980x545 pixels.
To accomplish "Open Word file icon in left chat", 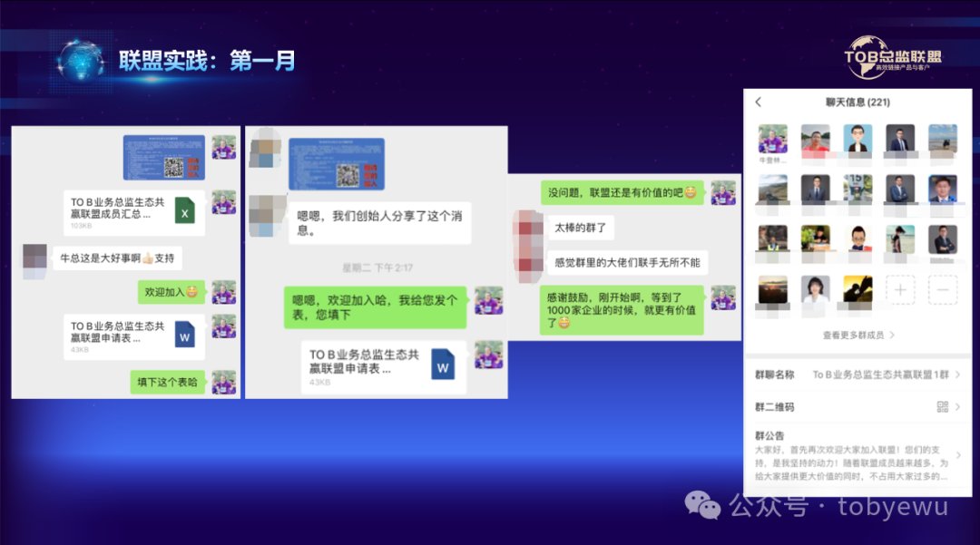I will [184, 335].
